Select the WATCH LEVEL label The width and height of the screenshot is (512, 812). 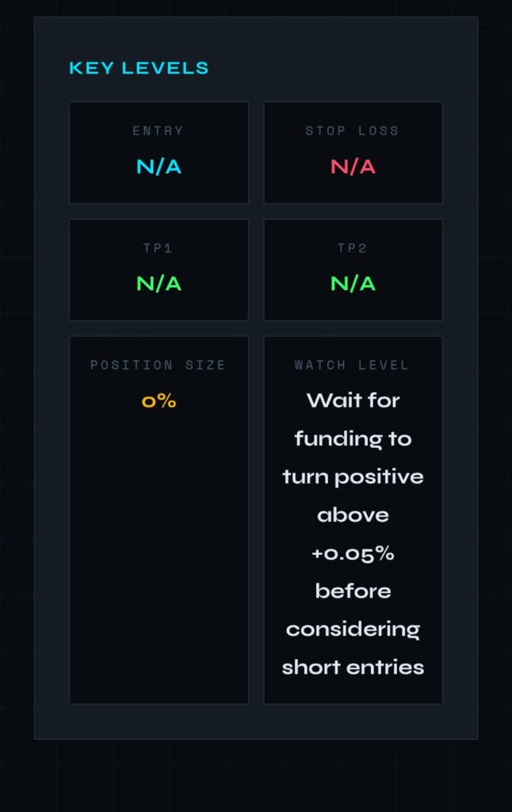353,366
